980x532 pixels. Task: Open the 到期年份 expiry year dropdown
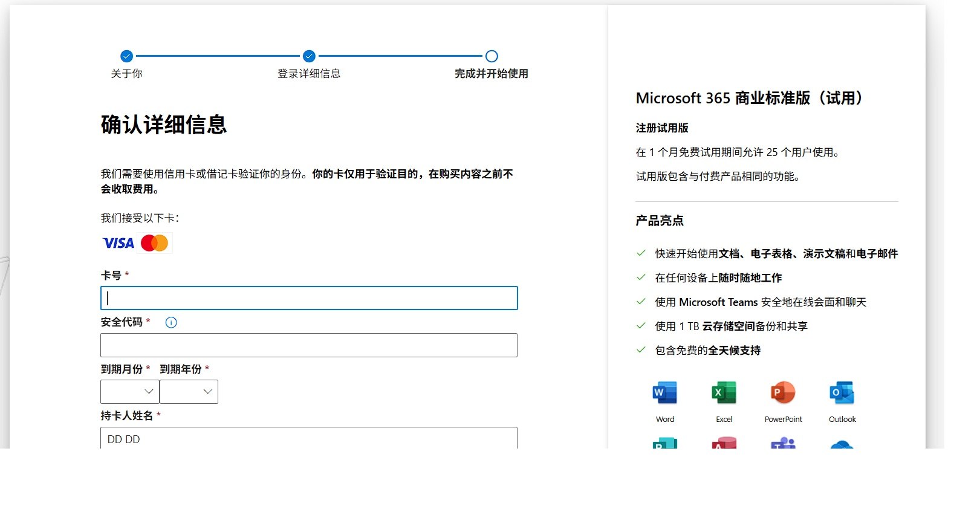click(x=189, y=392)
